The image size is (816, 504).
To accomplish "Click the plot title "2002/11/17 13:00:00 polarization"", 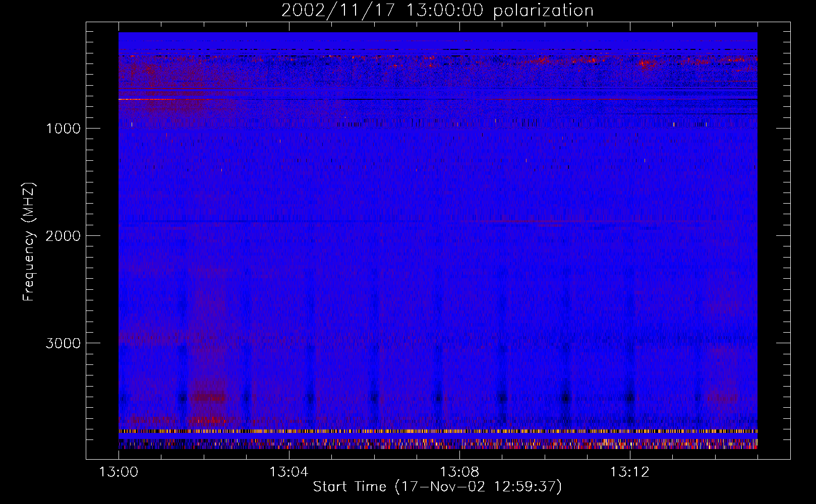I will [437, 10].
